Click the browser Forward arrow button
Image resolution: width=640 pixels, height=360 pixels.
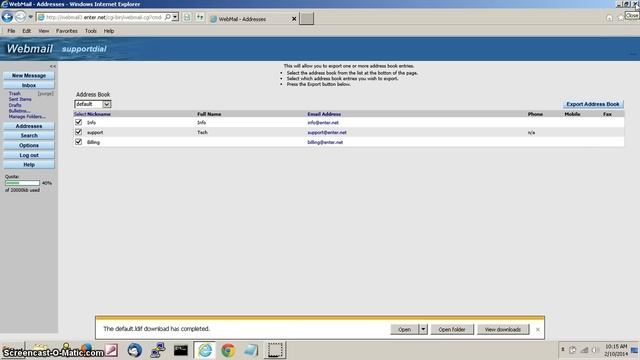20,17
